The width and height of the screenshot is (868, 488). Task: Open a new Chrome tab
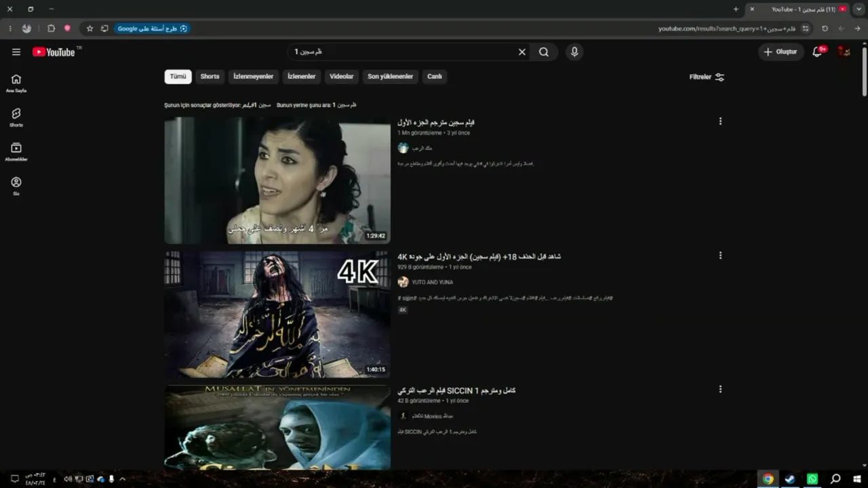click(x=736, y=9)
